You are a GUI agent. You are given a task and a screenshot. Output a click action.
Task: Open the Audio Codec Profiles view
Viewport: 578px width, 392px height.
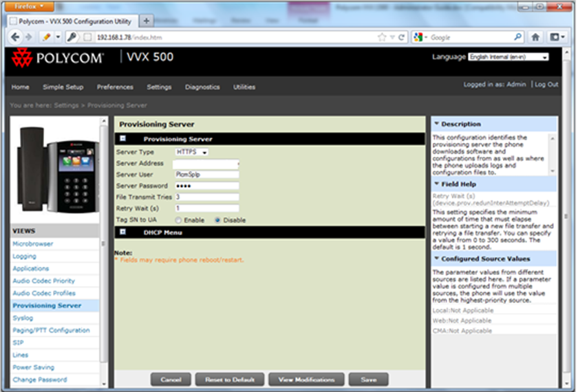(44, 293)
